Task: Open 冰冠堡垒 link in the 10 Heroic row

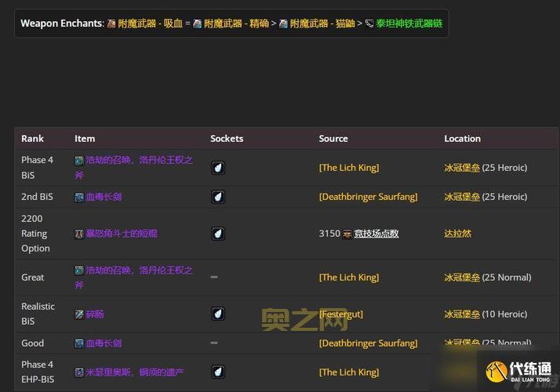Action: click(462, 314)
